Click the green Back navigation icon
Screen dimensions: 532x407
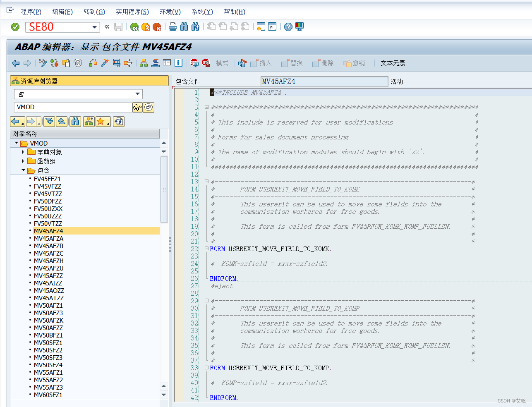click(x=134, y=27)
